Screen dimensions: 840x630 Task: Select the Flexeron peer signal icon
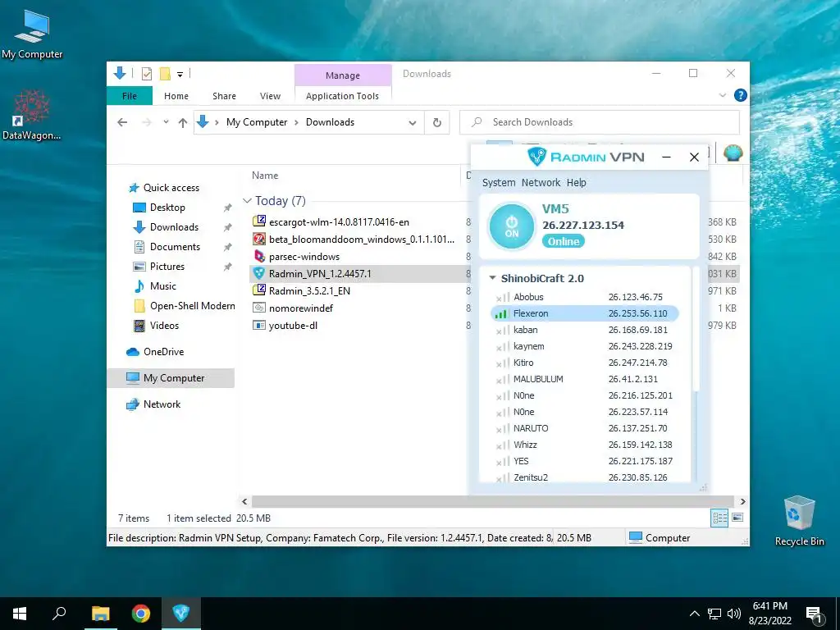point(501,314)
